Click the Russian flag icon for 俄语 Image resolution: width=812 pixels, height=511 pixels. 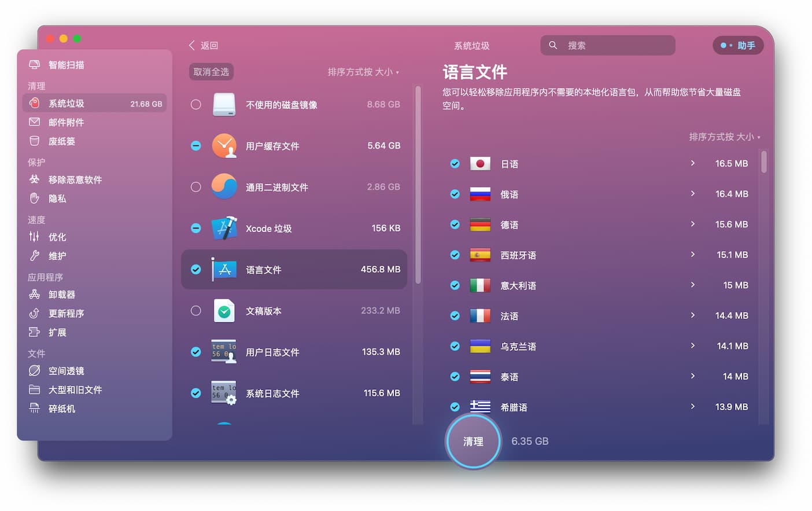[x=480, y=194]
